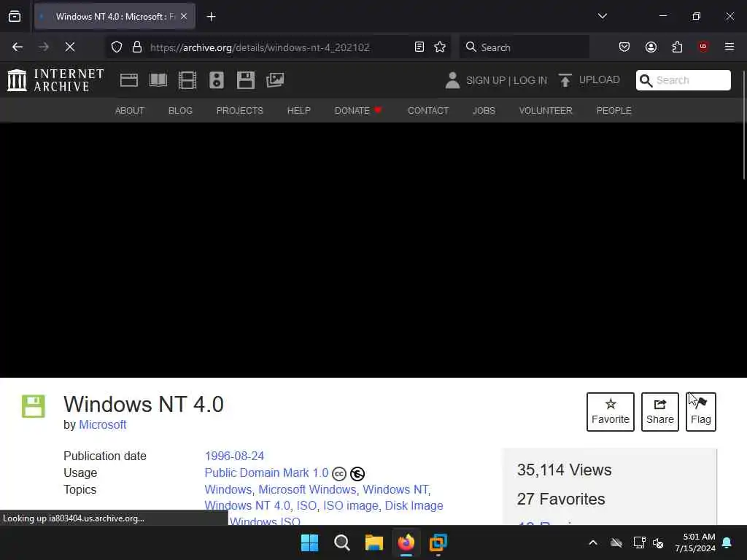Open the Audio speaker icon
The width and height of the screenshot is (747, 560).
[x=216, y=80]
